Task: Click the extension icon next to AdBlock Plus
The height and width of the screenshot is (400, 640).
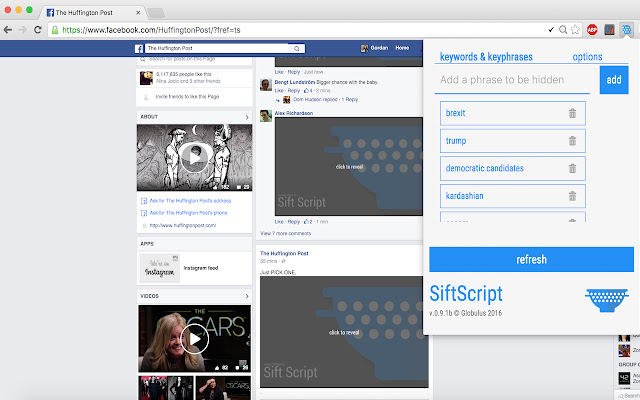Action: 609,29
